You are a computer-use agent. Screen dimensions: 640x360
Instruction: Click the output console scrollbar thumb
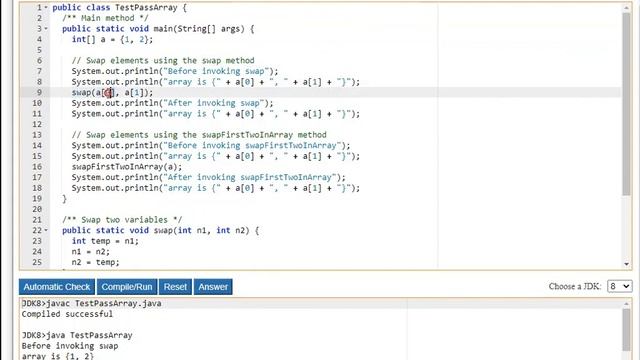627,330
